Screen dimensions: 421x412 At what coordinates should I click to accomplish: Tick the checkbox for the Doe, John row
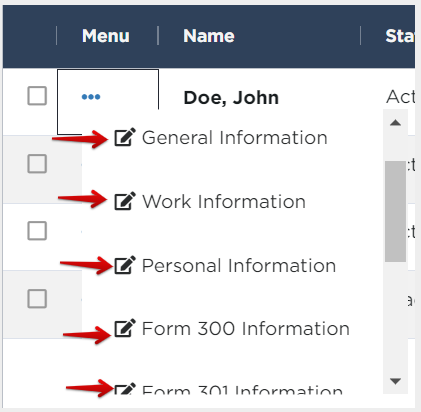coord(37,96)
